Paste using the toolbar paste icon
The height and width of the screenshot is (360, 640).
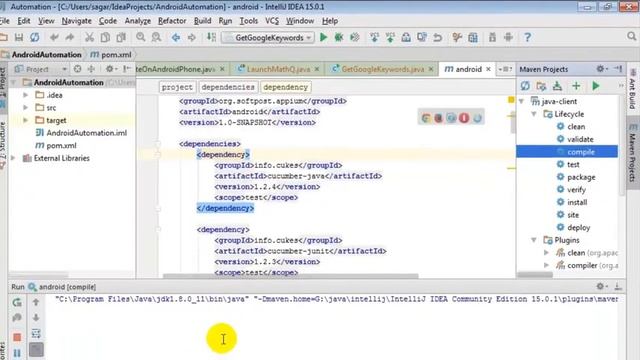(121, 38)
